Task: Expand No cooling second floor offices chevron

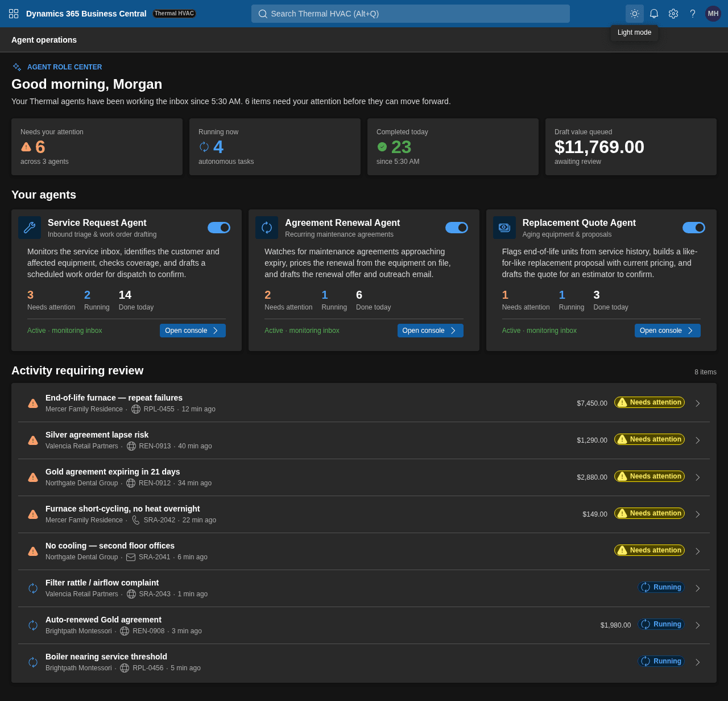Action: pyautogui.click(x=698, y=551)
